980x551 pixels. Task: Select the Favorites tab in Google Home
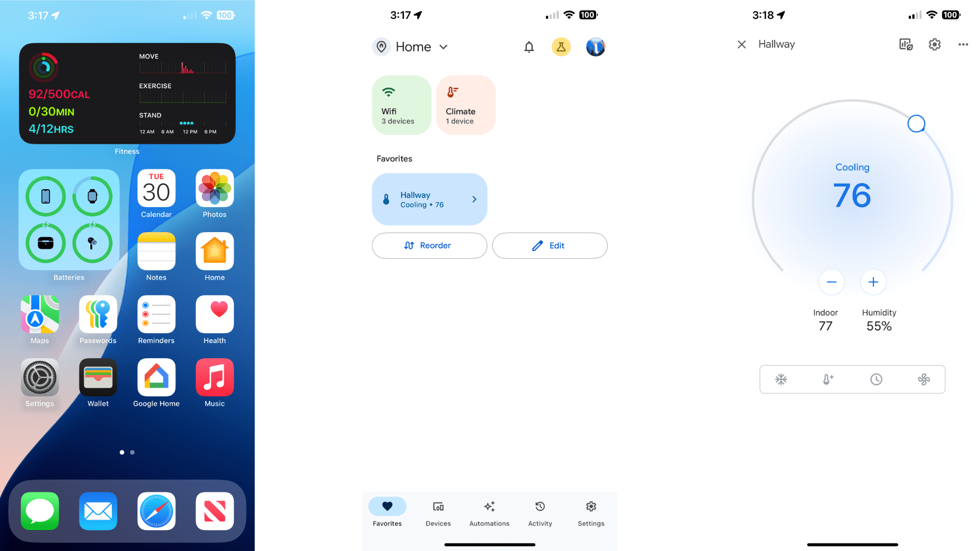coord(387,513)
